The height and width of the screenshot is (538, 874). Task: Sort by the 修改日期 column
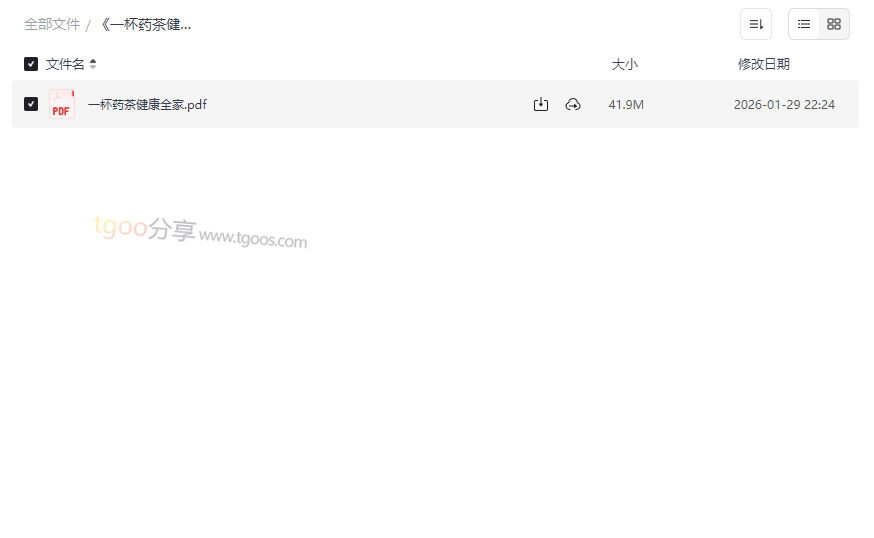pyautogui.click(x=764, y=64)
